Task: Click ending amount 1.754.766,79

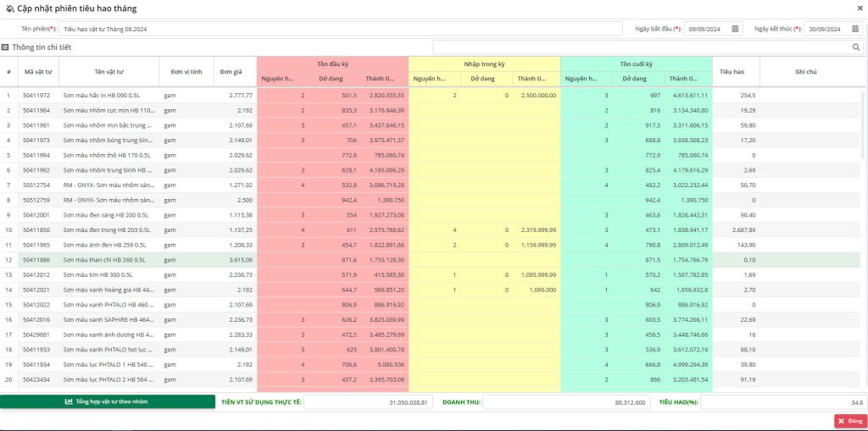Action: pos(690,260)
